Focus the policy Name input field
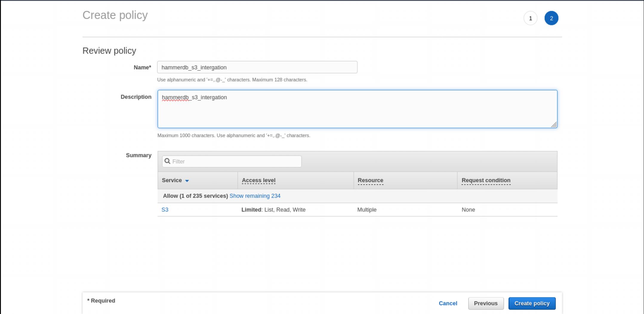Image resolution: width=644 pixels, height=314 pixels. tap(257, 67)
